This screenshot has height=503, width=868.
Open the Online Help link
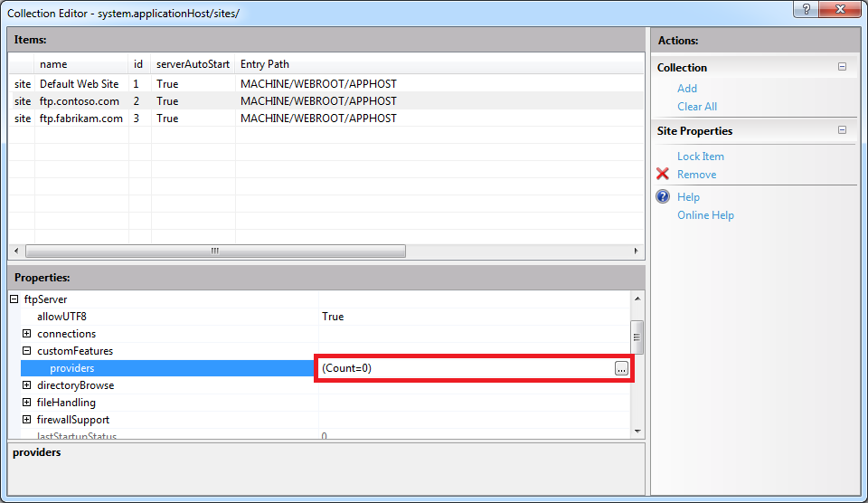click(x=705, y=215)
